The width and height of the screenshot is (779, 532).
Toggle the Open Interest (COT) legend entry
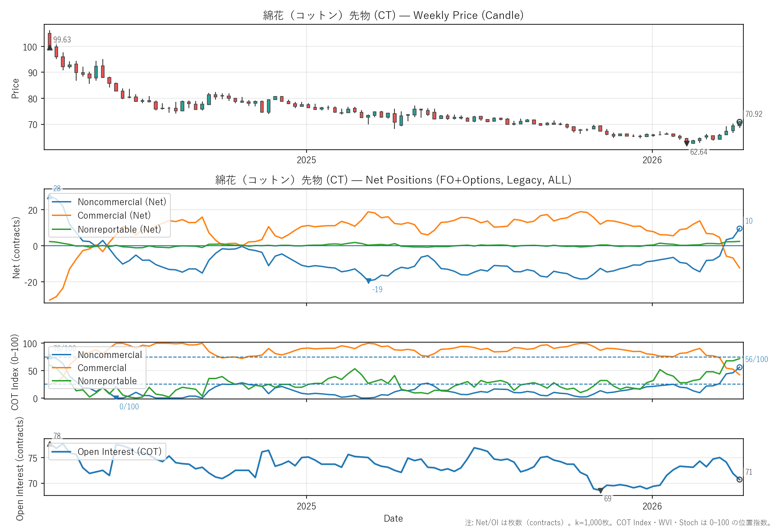coord(119,452)
